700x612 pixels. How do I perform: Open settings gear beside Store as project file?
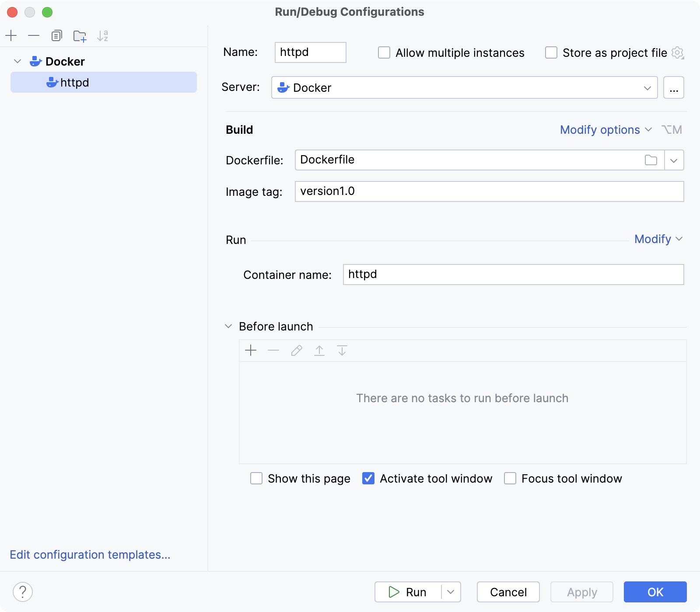click(677, 53)
